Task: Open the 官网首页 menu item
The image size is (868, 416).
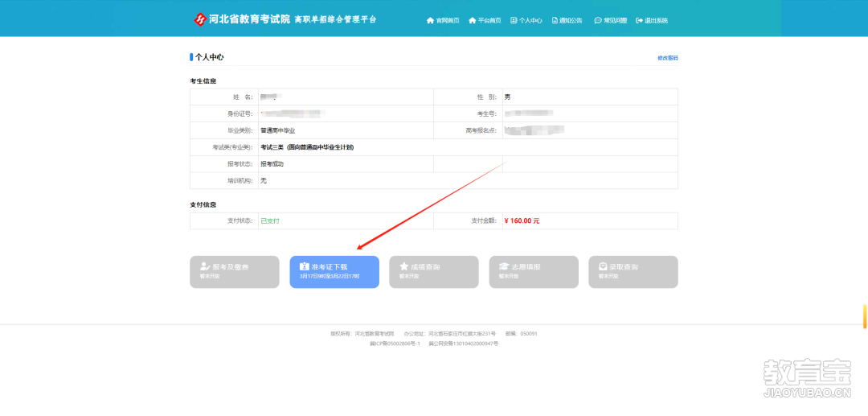Action: point(448,20)
